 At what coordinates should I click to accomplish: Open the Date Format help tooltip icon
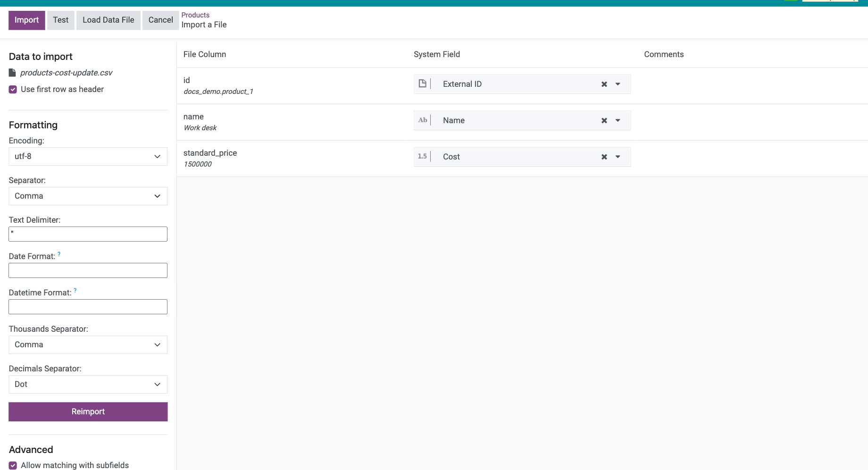[x=59, y=254]
